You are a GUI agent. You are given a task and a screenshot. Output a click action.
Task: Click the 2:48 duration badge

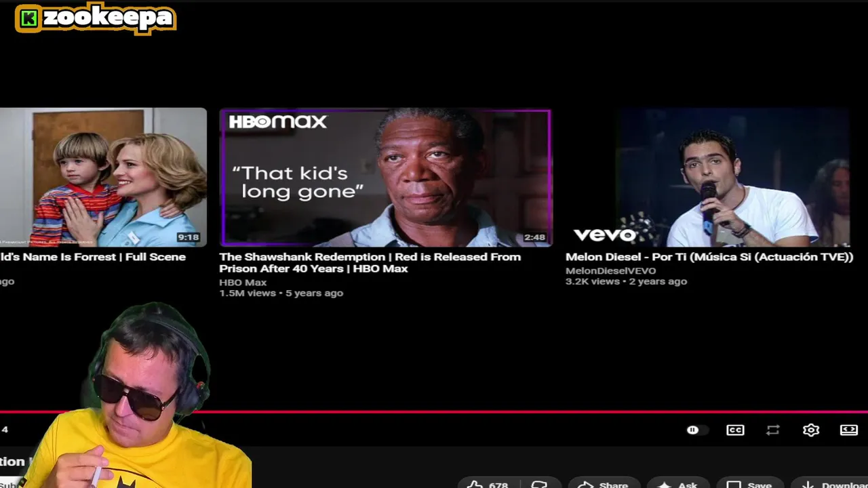point(534,237)
